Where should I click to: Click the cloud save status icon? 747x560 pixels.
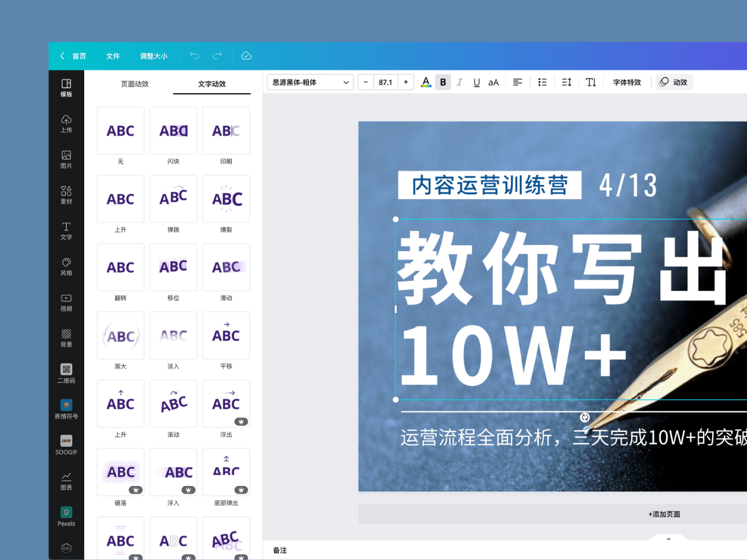[x=247, y=56]
